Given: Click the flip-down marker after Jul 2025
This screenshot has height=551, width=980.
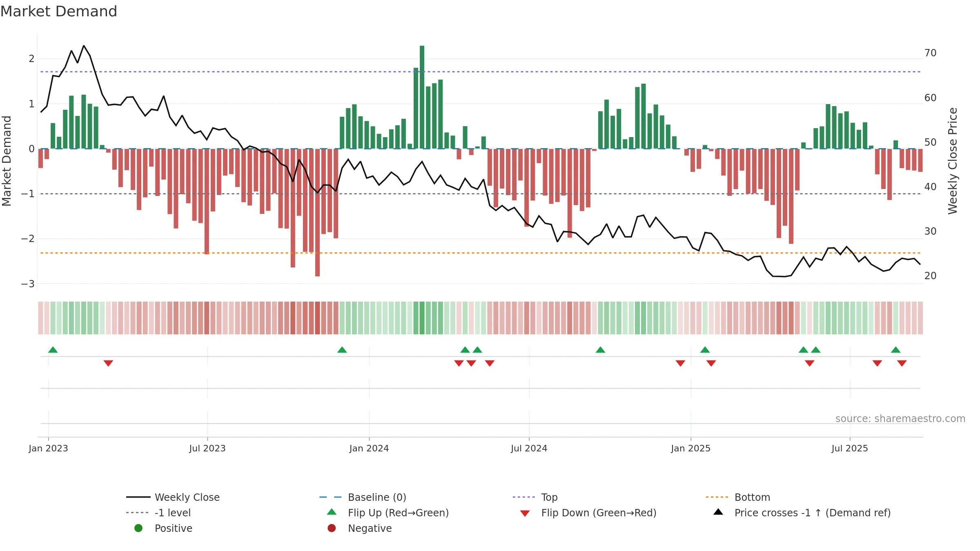Looking at the screenshot, I should click(x=877, y=363).
